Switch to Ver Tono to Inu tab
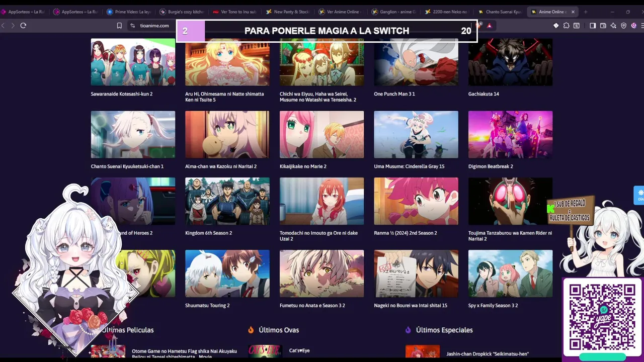Screen dimensions: 644x362 pos(234,12)
